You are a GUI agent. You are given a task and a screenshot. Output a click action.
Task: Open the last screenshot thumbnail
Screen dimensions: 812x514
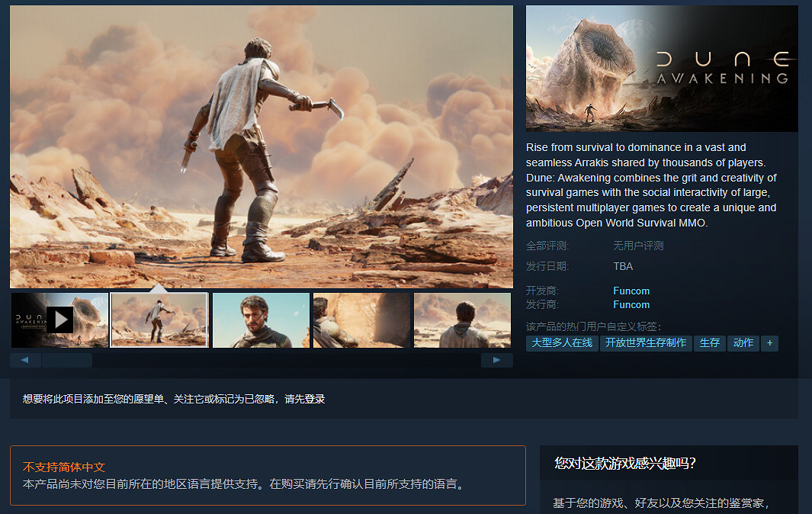click(x=462, y=320)
